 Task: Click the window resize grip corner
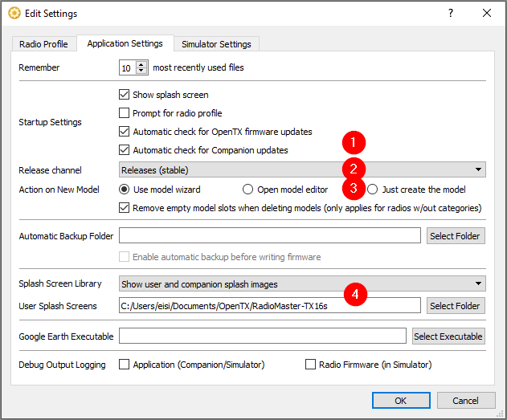click(501, 414)
